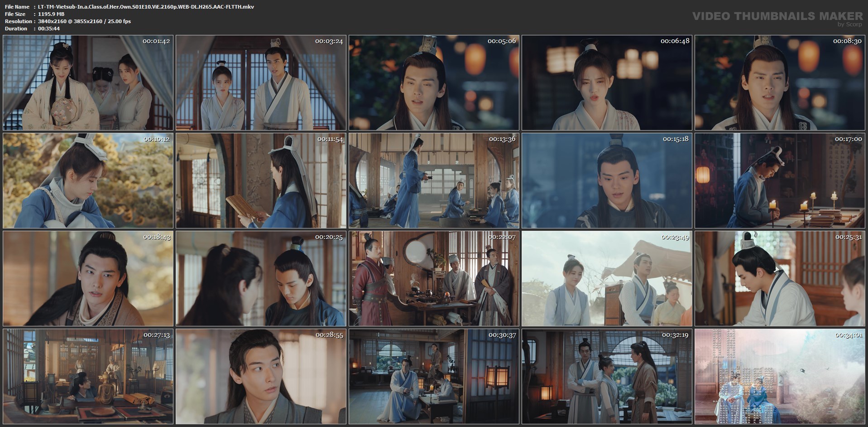Pick the 00:18:43 video frame
Image resolution: width=868 pixels, height=427 pixels.
(88, 279)
